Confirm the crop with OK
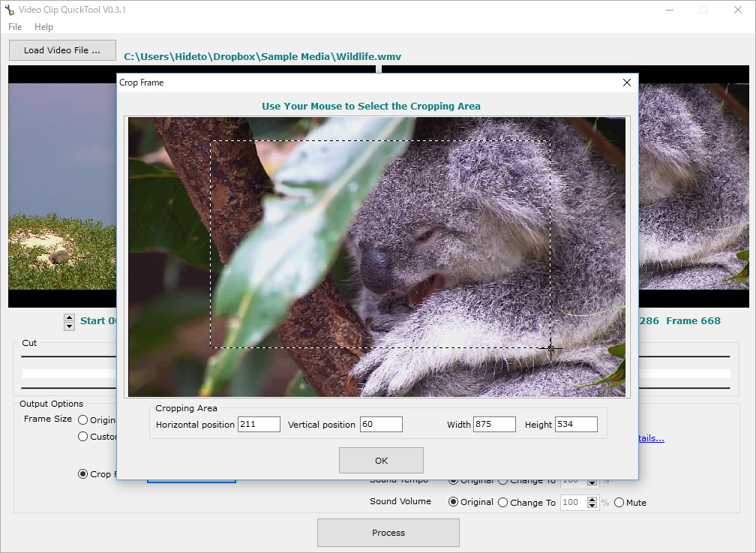756x553 pixels. click(x=381, y=460)
